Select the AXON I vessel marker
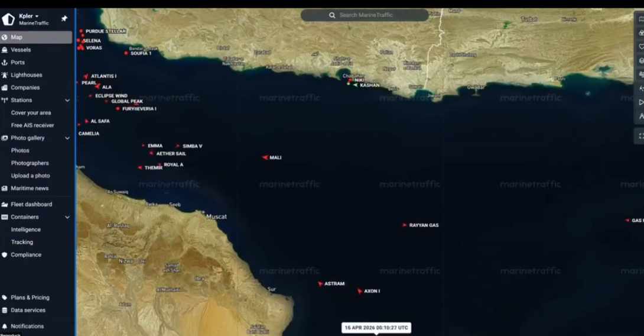 (359, 291)
